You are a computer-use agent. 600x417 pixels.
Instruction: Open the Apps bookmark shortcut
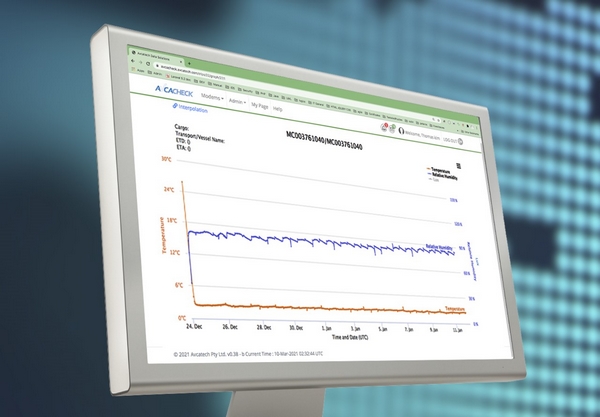tap(138, 70)
